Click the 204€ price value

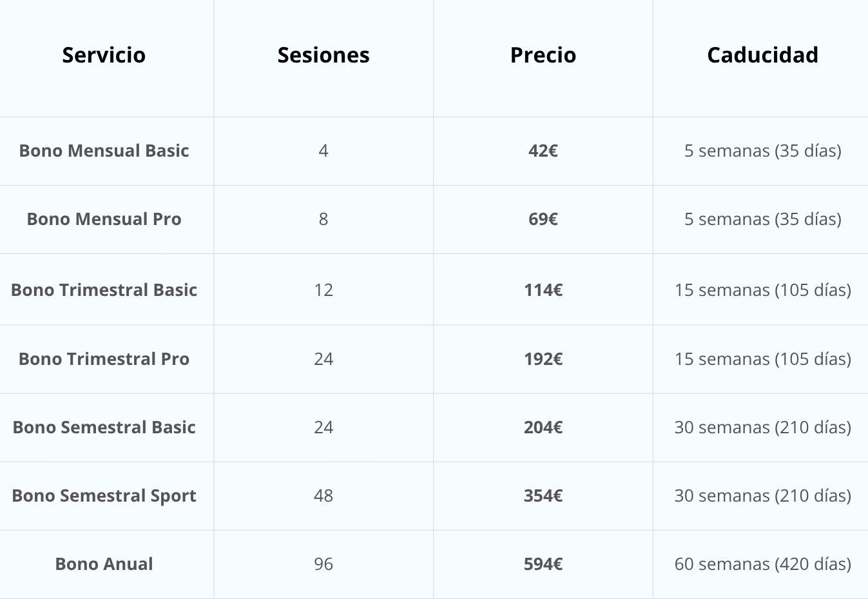(543, 427)
